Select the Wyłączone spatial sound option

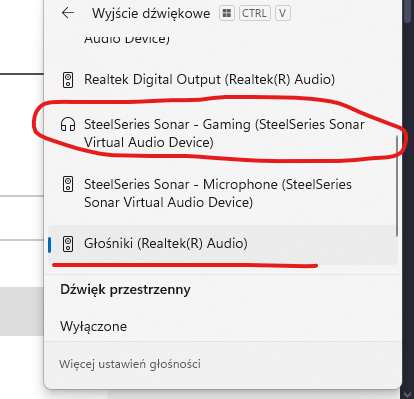pos(93,326)
